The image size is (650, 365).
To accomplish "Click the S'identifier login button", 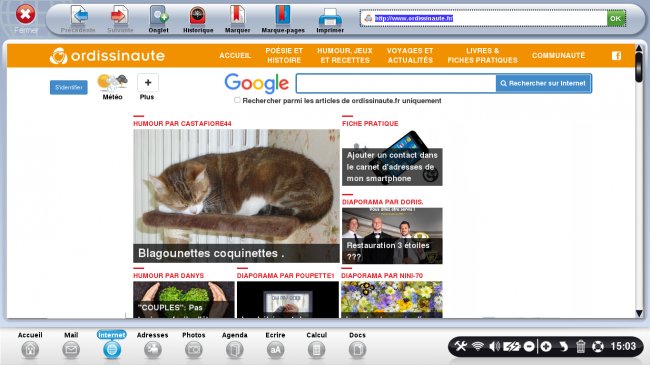I will [69, 87].
